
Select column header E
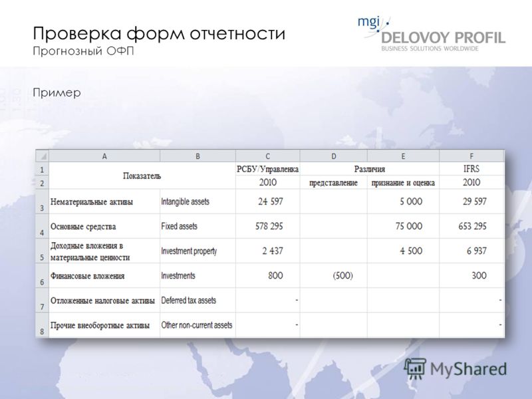(x=403, y=156)
